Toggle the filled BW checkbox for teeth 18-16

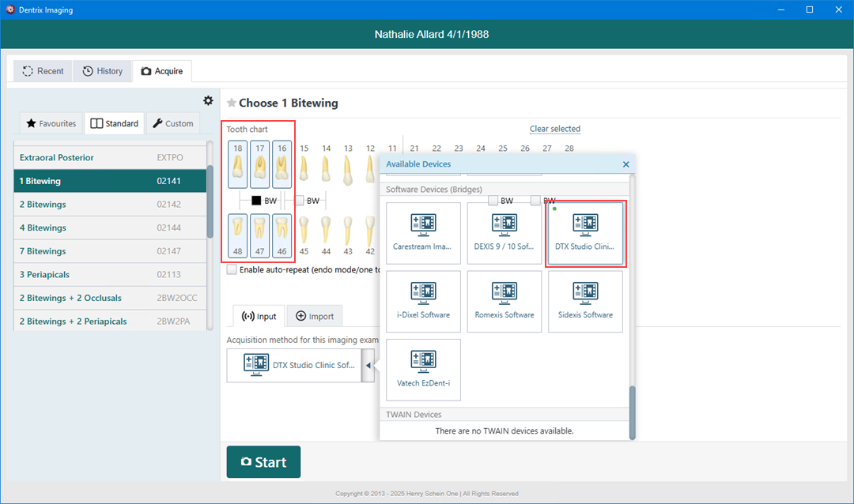256,201
